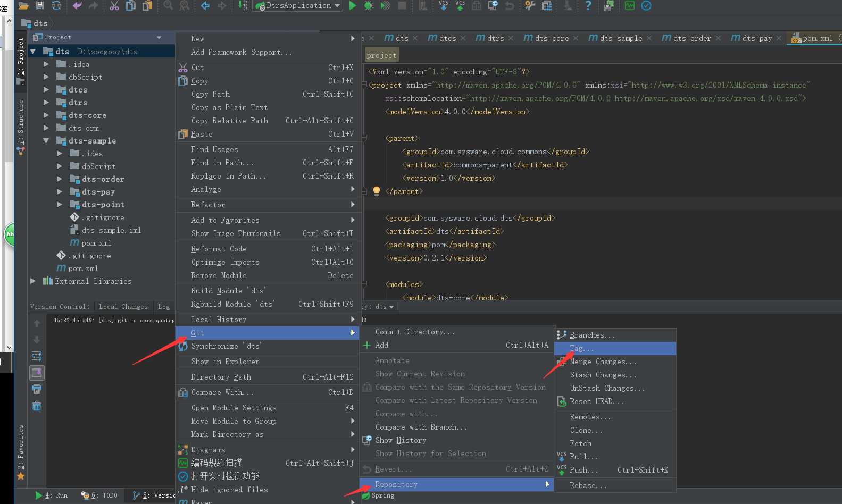
Task: Open Settings via wrench toolbar icon
Action: coord(530,5)
